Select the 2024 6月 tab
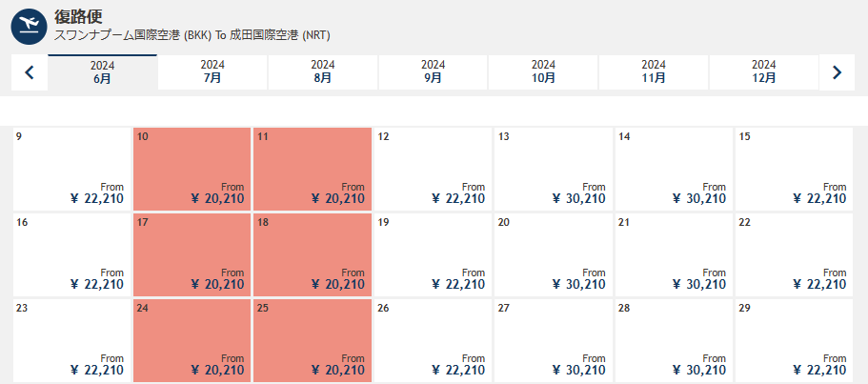This screenshot has height=384, width=868. 102,72
